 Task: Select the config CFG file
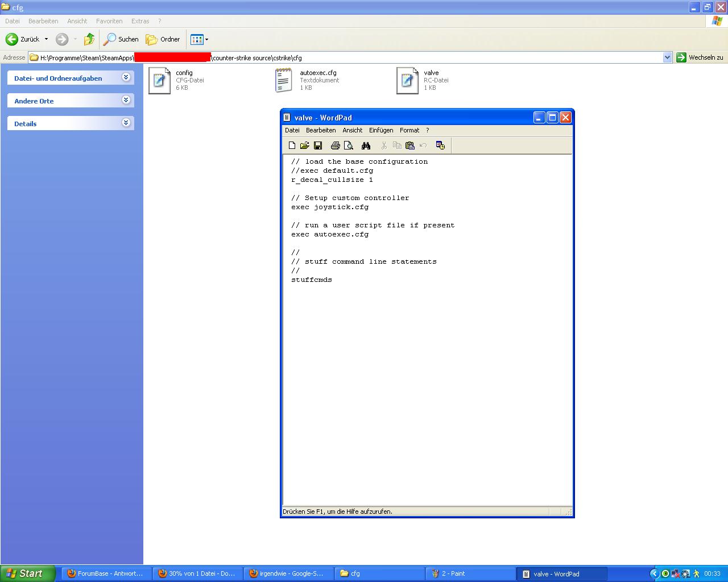coord(177,80)
